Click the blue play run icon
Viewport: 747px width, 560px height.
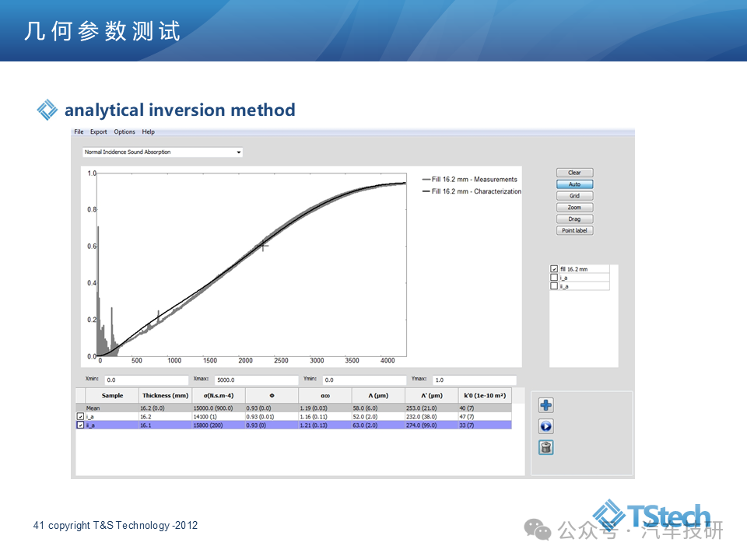(546, 426)
